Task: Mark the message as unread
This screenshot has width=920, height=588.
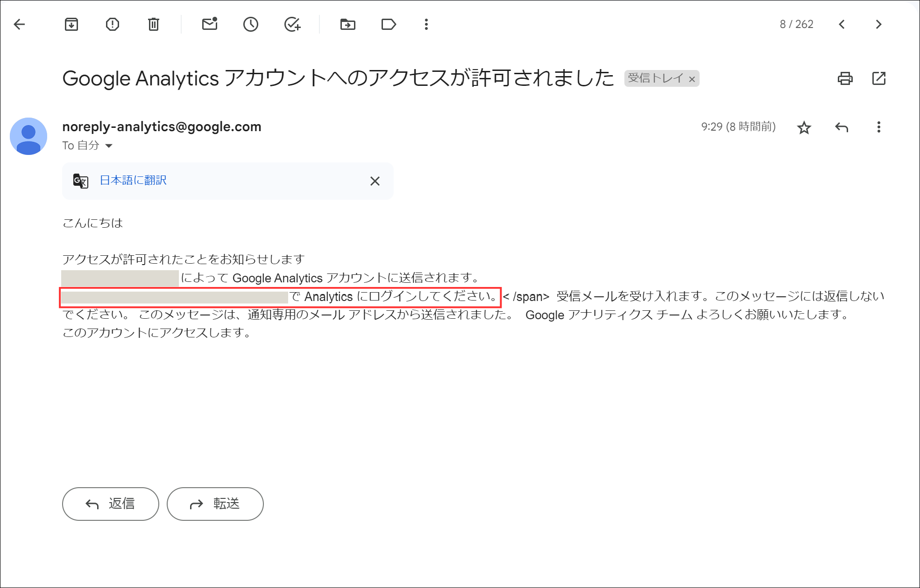Action: click(210, 24)
